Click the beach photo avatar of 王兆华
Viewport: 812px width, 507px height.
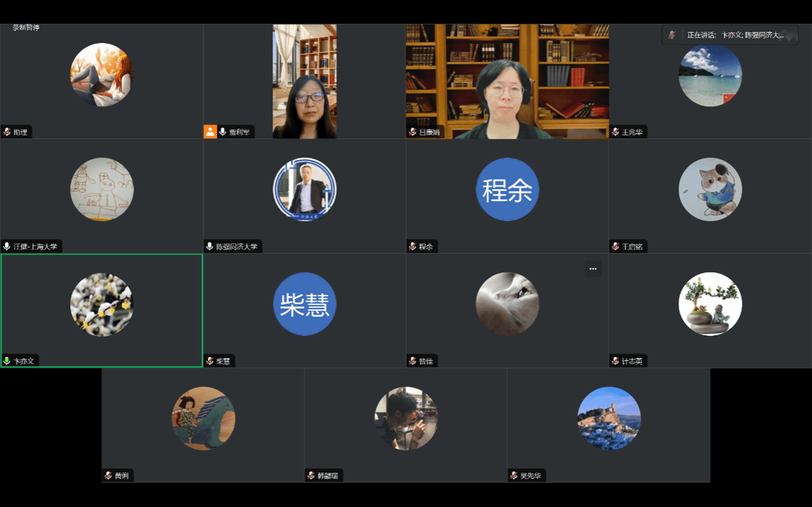pyautogui.click(x=710, y=75)
